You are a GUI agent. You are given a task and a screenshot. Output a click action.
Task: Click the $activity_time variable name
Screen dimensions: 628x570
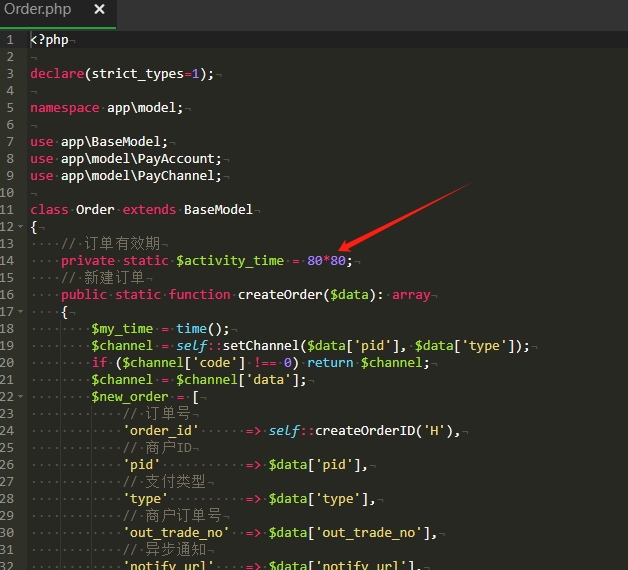230,261
